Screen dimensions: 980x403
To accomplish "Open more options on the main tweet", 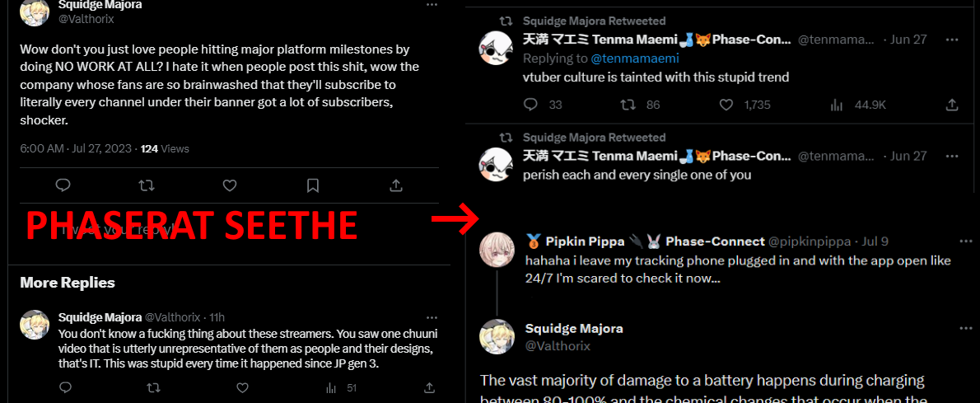I will coord(432,4).
